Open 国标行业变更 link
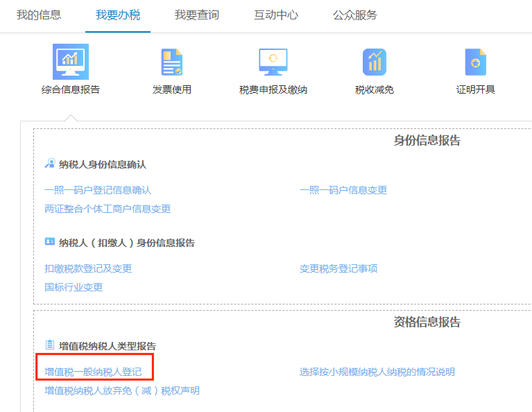This screenshot has height=412, width=532. tap(74, 287)
